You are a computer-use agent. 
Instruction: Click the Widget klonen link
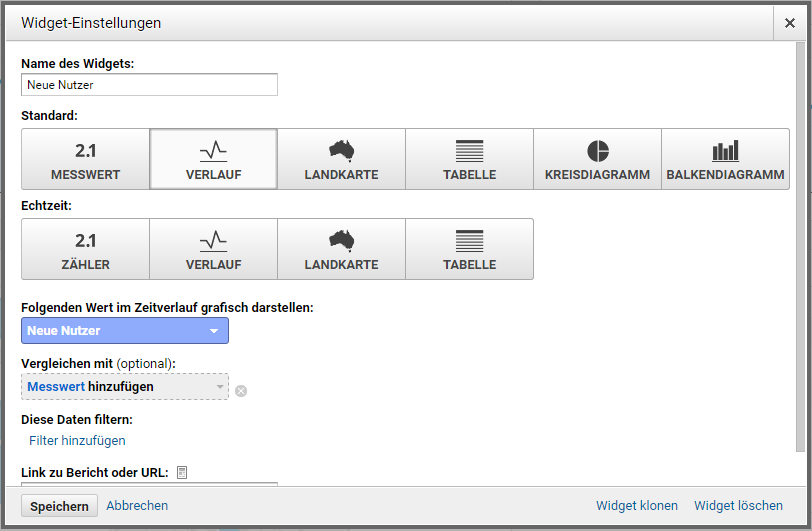point(636,506)
